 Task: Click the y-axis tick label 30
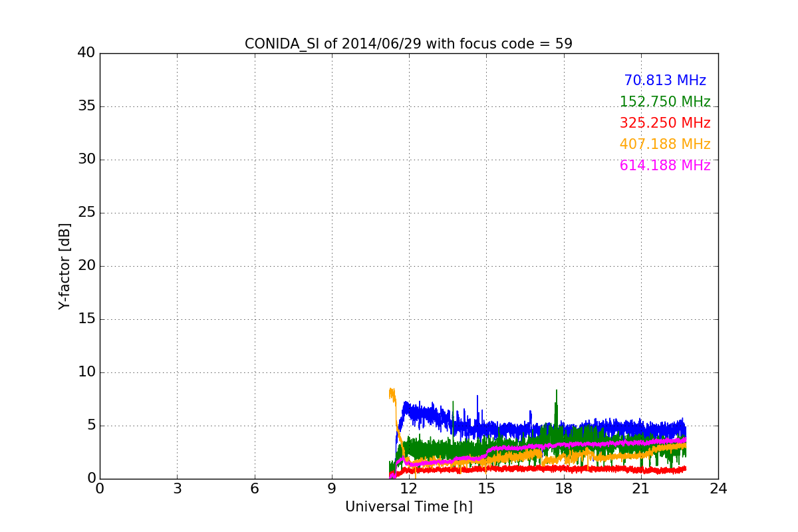point(86,160)
